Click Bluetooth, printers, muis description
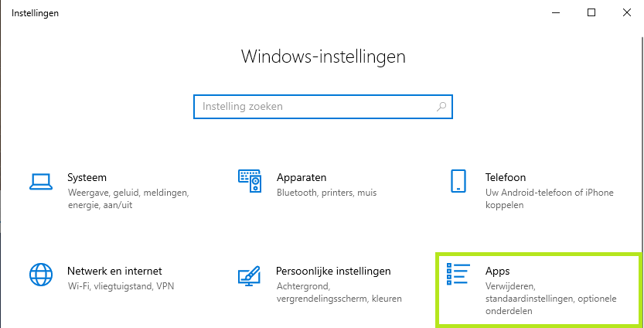 pos(326,193)
